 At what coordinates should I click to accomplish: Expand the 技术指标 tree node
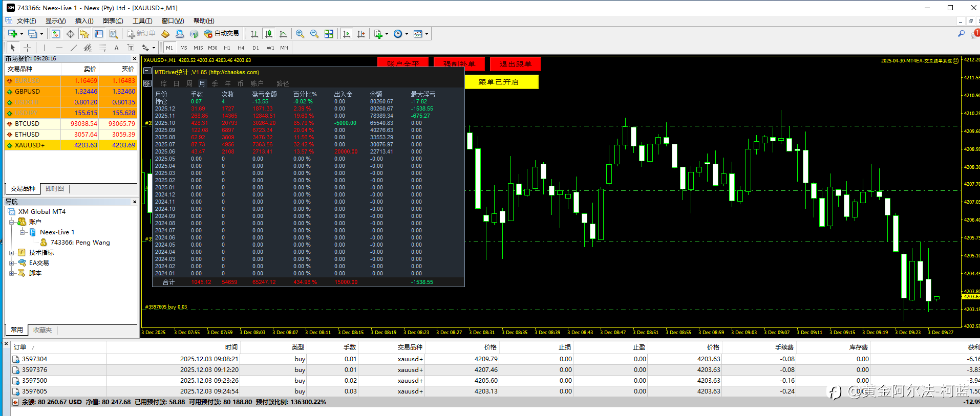(12, 253)
